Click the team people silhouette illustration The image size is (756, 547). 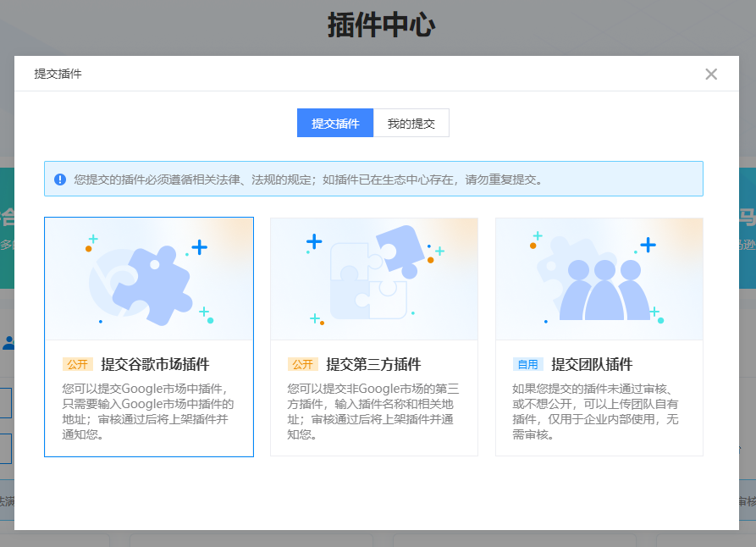coord(602,286)
